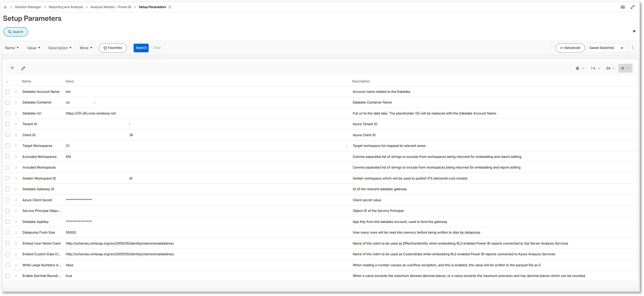Select the Excluded Workspaces row checkbox
Image resolution: width=644 pixels, height=296 pixels.
tap(8, 157)
